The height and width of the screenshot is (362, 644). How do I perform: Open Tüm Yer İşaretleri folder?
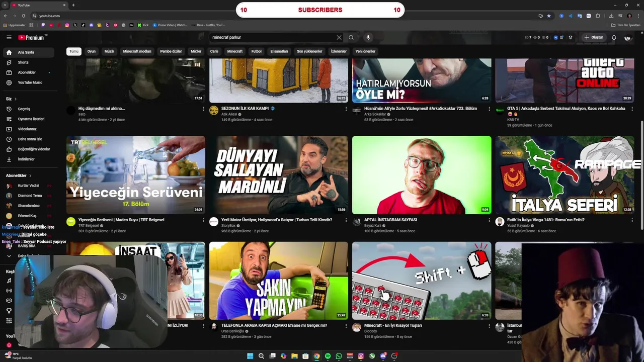click(x=625, y=25)
